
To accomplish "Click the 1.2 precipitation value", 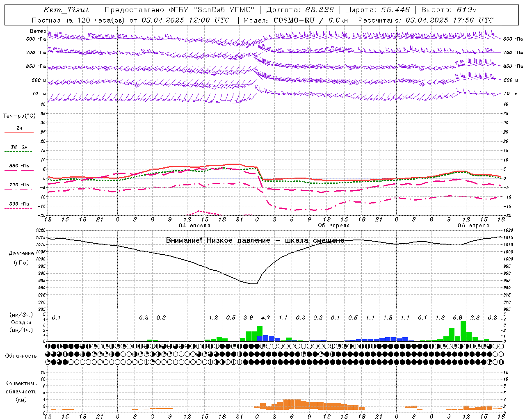I will 213,317.
